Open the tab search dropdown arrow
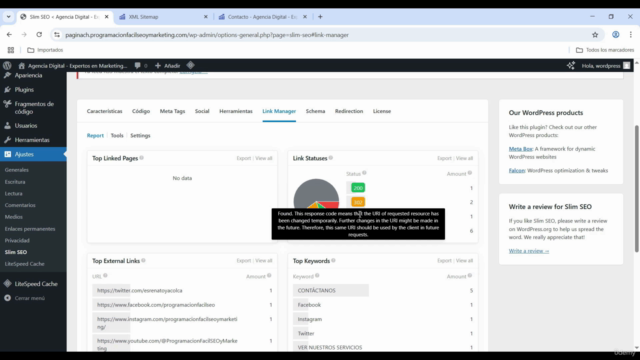Image resolution: width=640 pixels, height=360 pixels. (9, 17)
